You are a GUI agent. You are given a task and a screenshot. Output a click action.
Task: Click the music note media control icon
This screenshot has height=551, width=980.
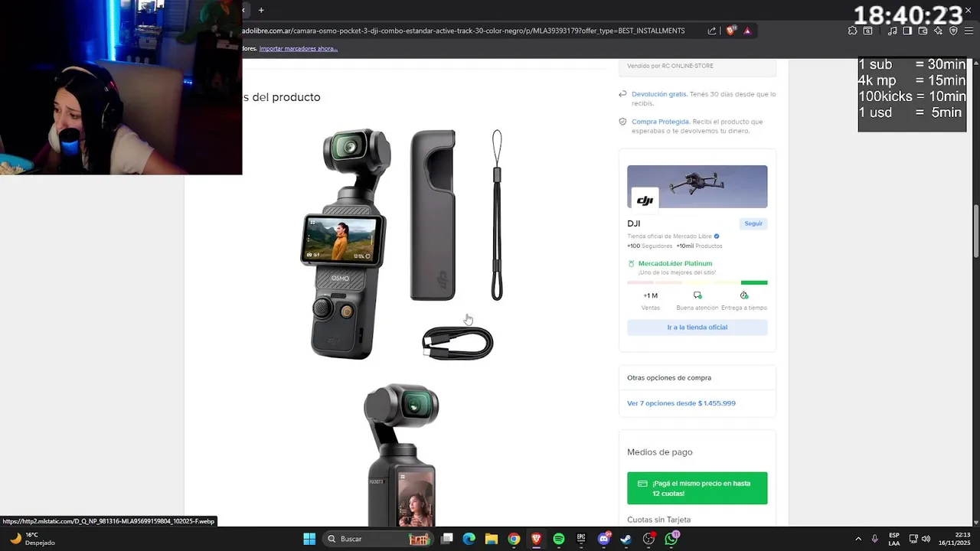(x=892, y=31)
